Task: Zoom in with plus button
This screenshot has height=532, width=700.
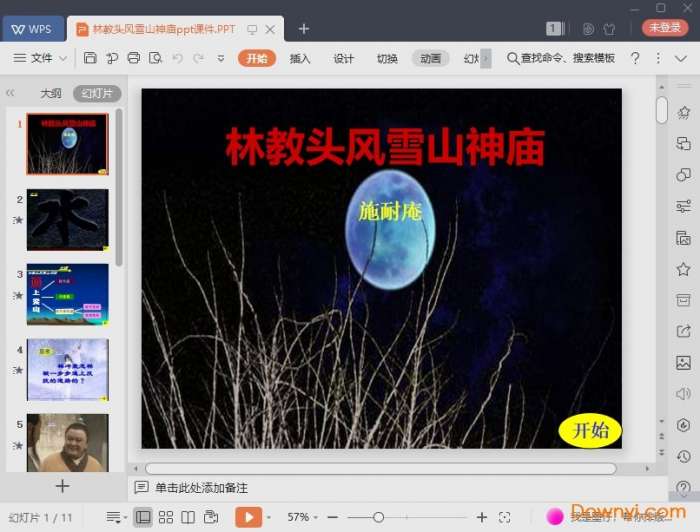Action: pyautogui.click(x=482, y=517)
